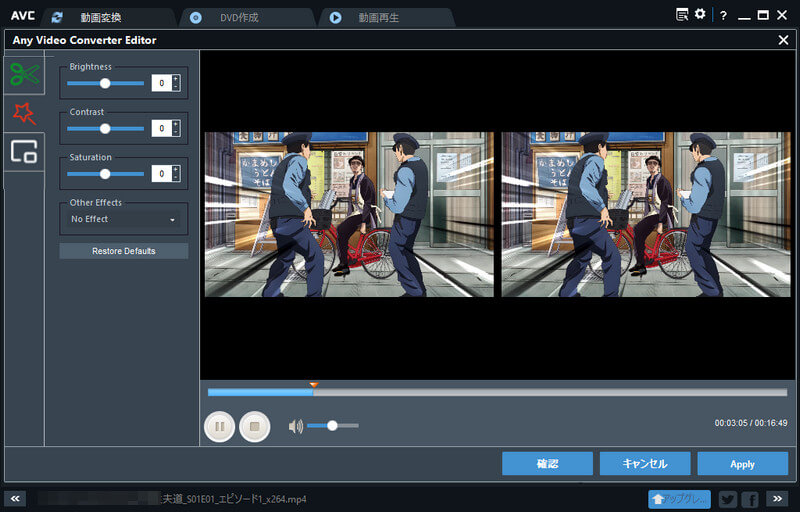Decrease Contrast with the down stepper
This screenshot has height=512, width=800.
[x=176, y=133]
